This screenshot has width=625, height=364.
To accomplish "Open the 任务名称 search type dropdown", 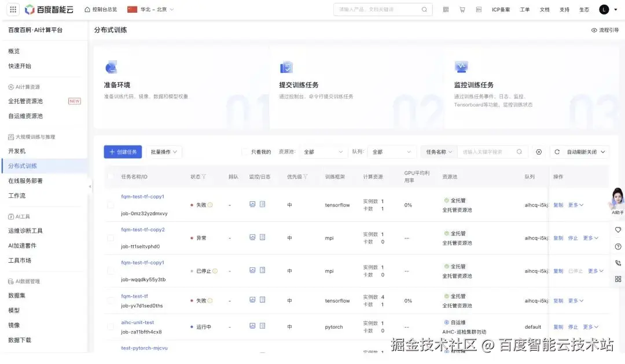I will [439, 152].
